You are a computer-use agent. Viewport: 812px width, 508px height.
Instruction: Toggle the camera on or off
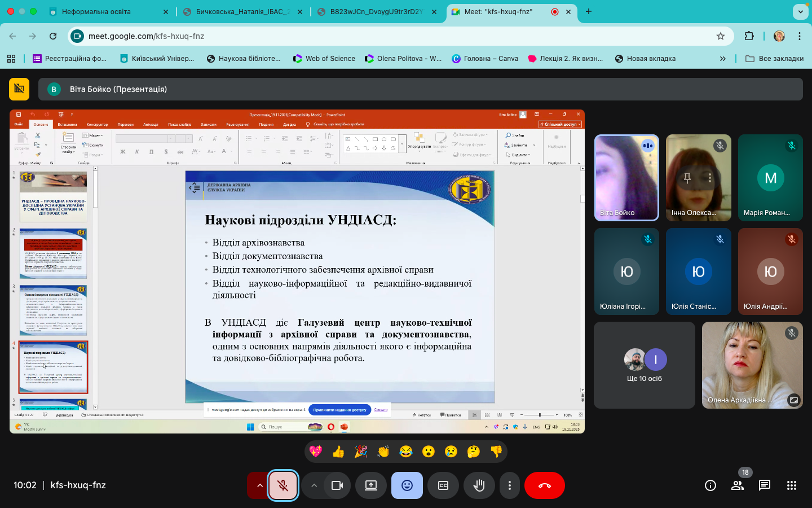337,485
